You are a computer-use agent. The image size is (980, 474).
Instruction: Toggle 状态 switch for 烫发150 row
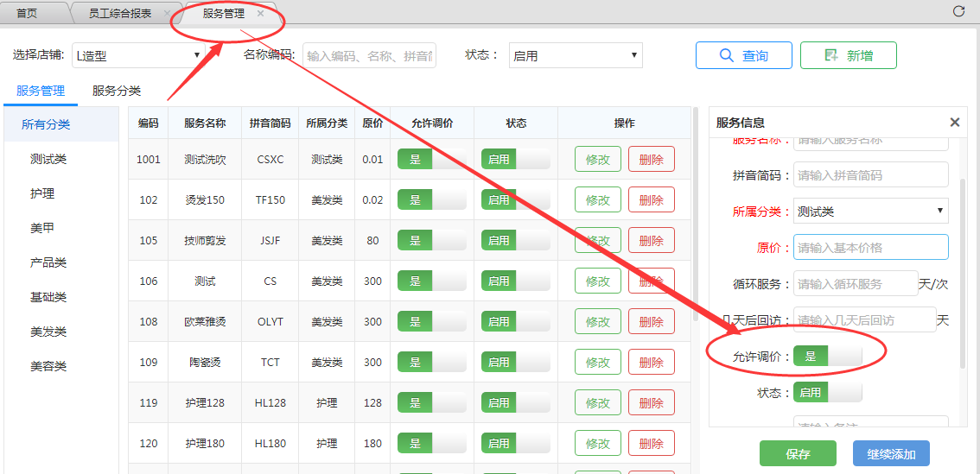coord(516,199)
